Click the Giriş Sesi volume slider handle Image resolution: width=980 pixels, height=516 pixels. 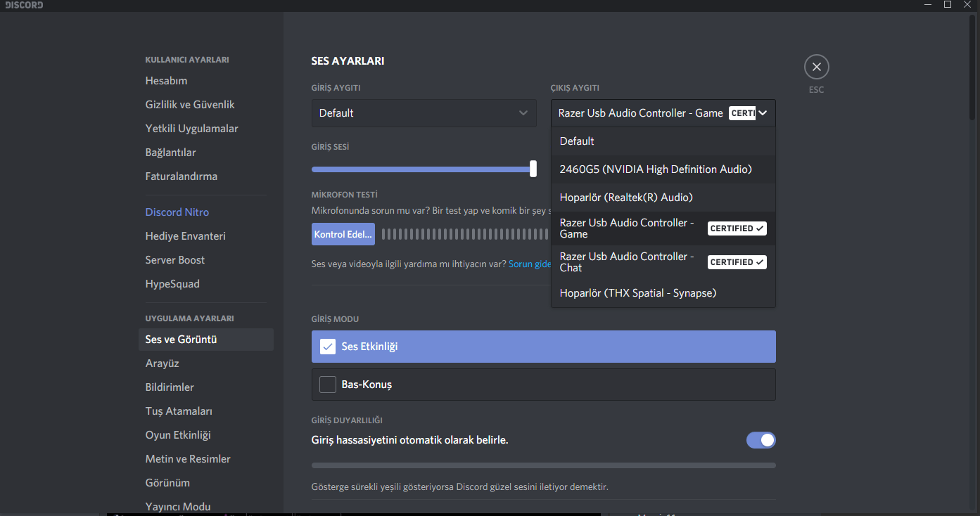click(x=533, y=169)
